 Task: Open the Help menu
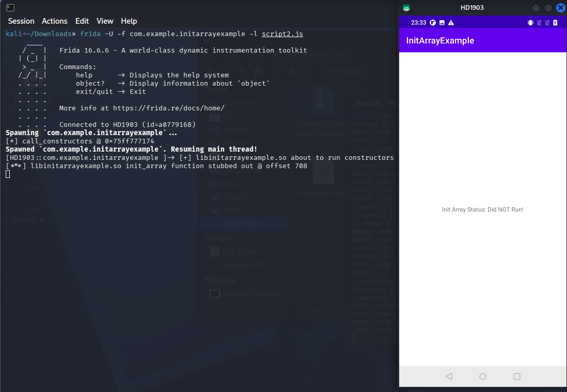click(x=129, y=21)
